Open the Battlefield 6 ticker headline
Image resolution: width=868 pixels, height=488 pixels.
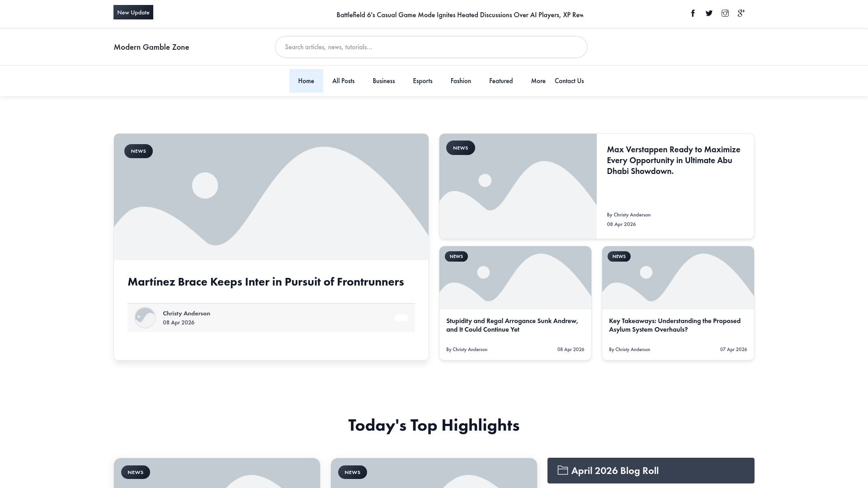coord(460,15)
